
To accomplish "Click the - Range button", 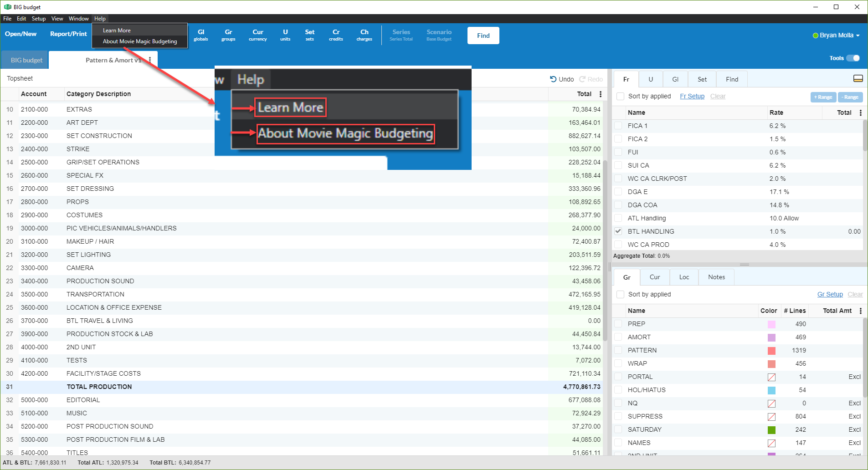I will 850,97.
